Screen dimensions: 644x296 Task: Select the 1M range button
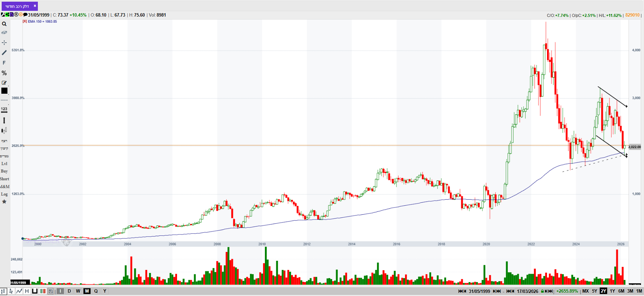point(639,291)
